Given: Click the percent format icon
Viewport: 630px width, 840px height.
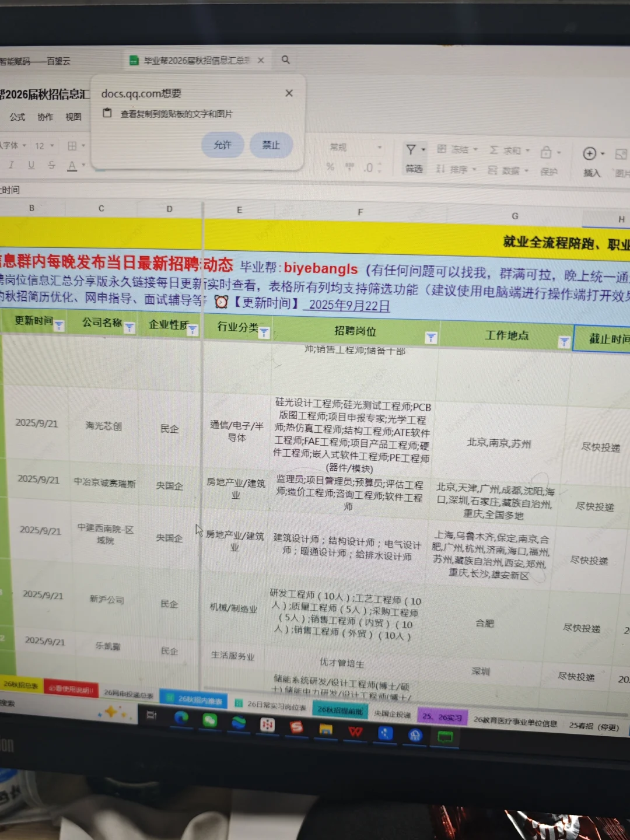Looking at the screenshot, I should 330,167.
